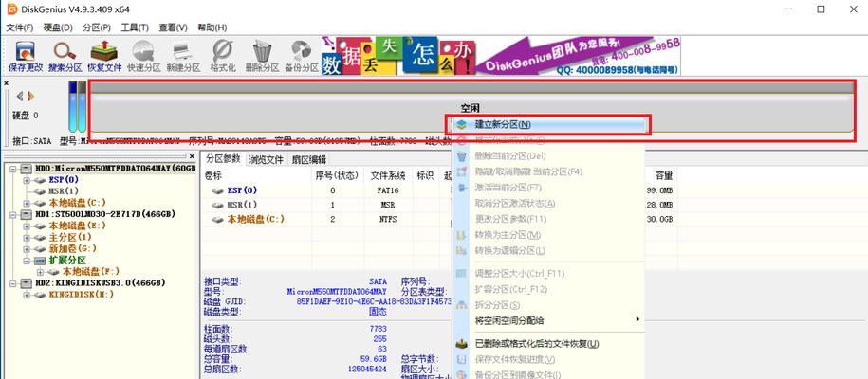Open the 查看(V) menu
The image size is (868, 379).
click(173, 27)
